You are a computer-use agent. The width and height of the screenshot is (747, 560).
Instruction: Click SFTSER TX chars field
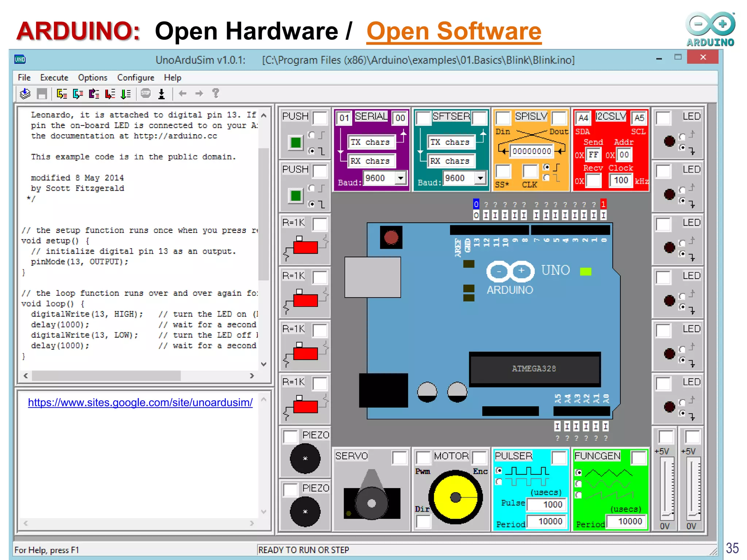coord(452,142)
